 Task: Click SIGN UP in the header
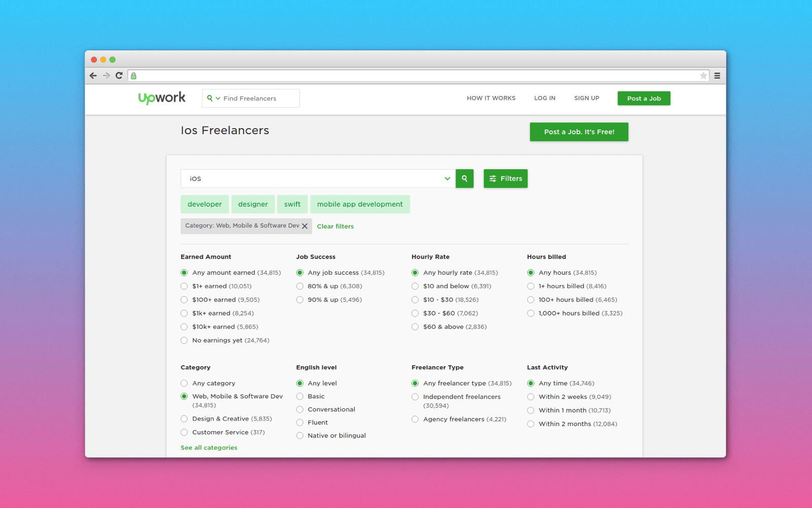587,98
